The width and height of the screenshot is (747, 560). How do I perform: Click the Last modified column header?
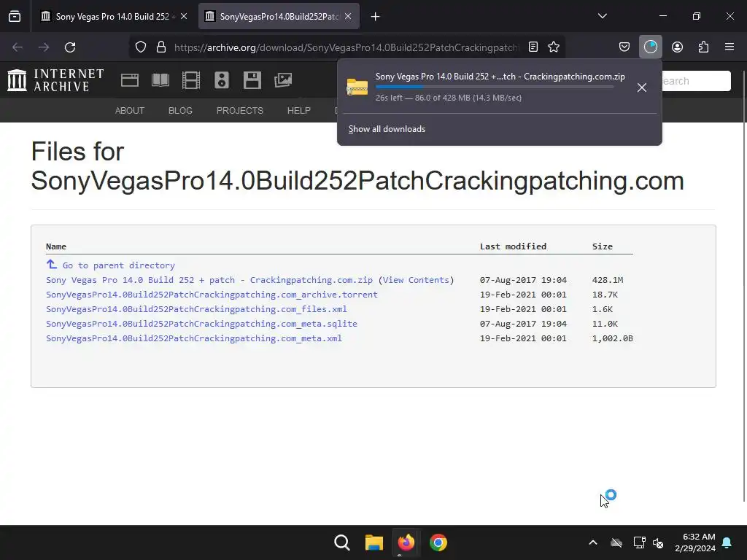pyautogui.click(x=513, y=246)
